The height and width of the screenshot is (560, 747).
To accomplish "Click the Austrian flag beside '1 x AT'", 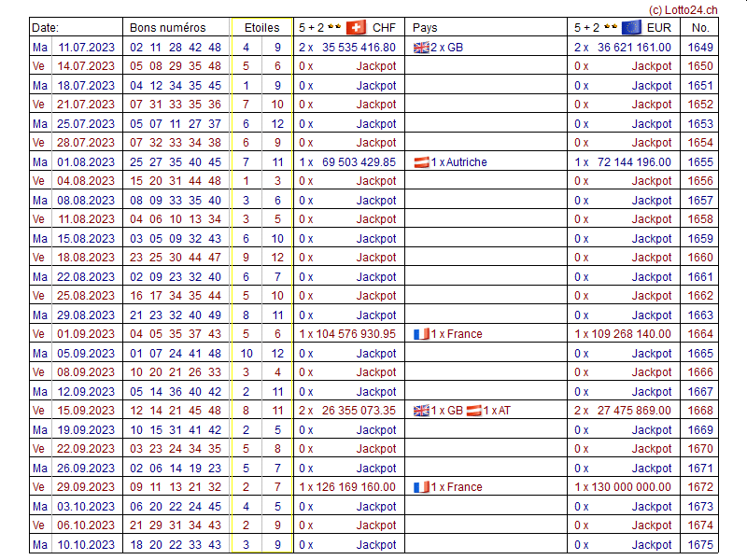I will pos(474,411).
